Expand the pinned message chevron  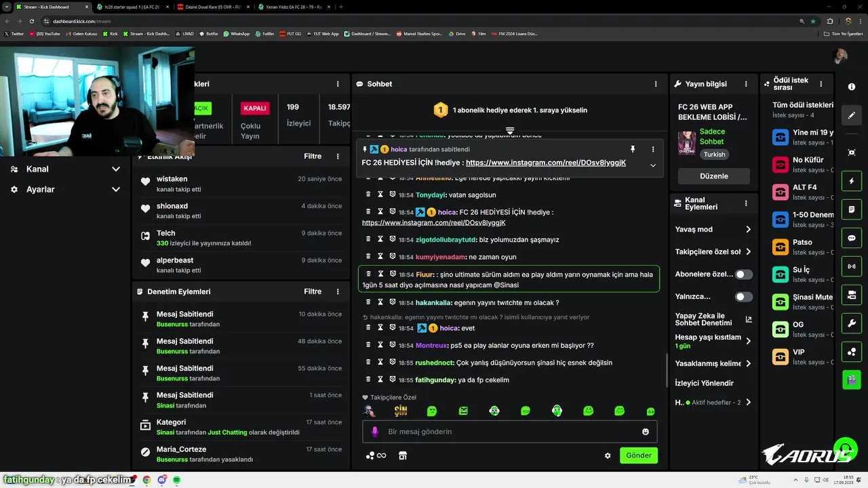click(653, 165)
